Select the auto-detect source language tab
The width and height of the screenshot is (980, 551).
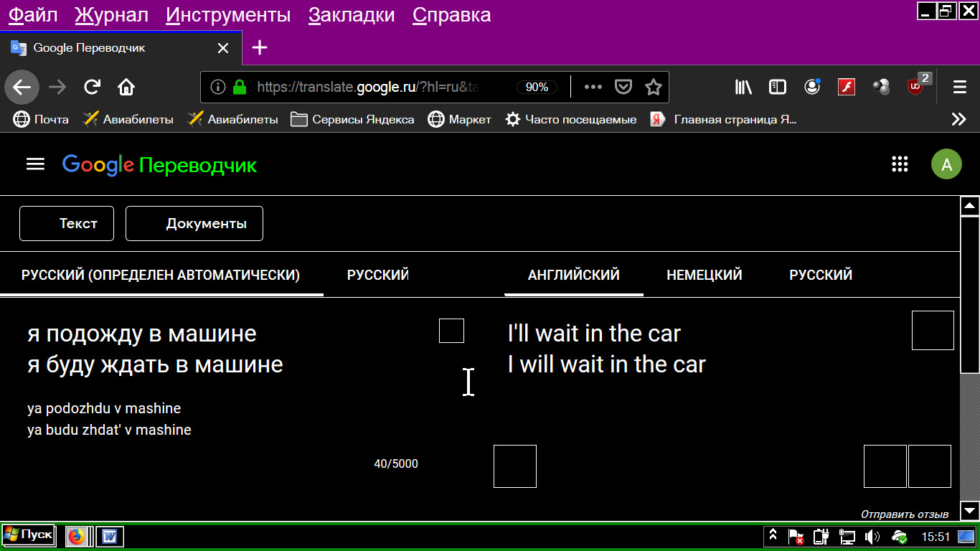(161, 275)
